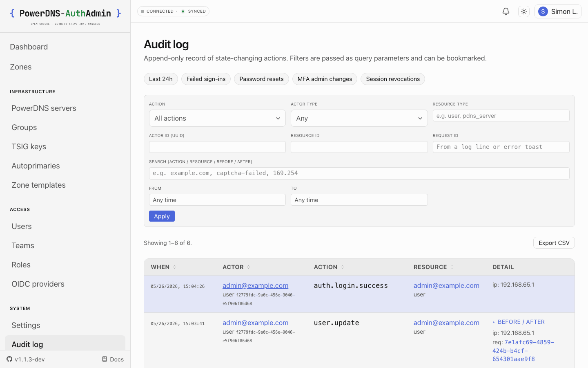
Task: Sort by WHEN column arrows
Action: coord(175,267)
